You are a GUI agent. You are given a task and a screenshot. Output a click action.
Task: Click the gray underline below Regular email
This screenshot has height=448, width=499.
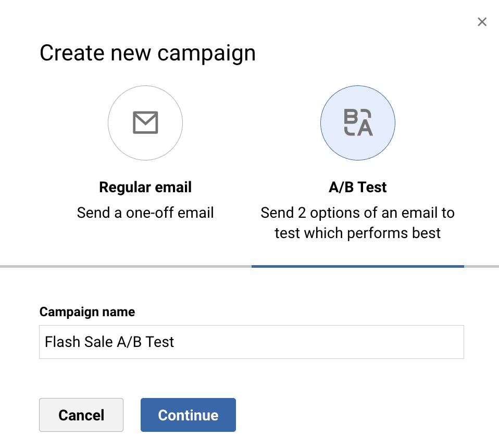[x=126, y=266]
